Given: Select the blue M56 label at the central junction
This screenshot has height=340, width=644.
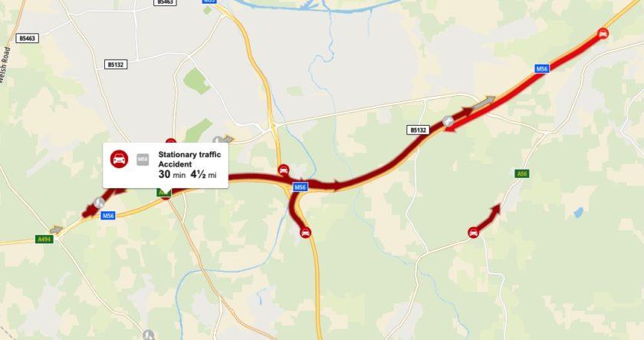Looking at the screenshot, I should 300,187.
